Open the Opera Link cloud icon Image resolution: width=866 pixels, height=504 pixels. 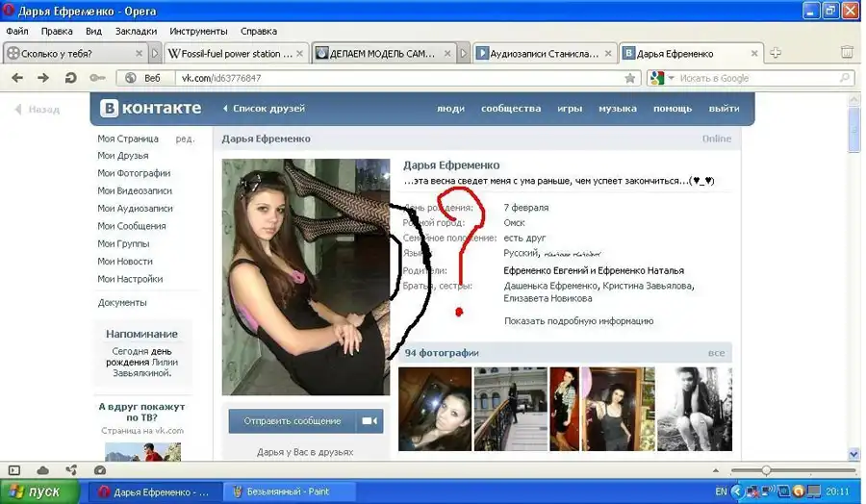pos(44,470)
